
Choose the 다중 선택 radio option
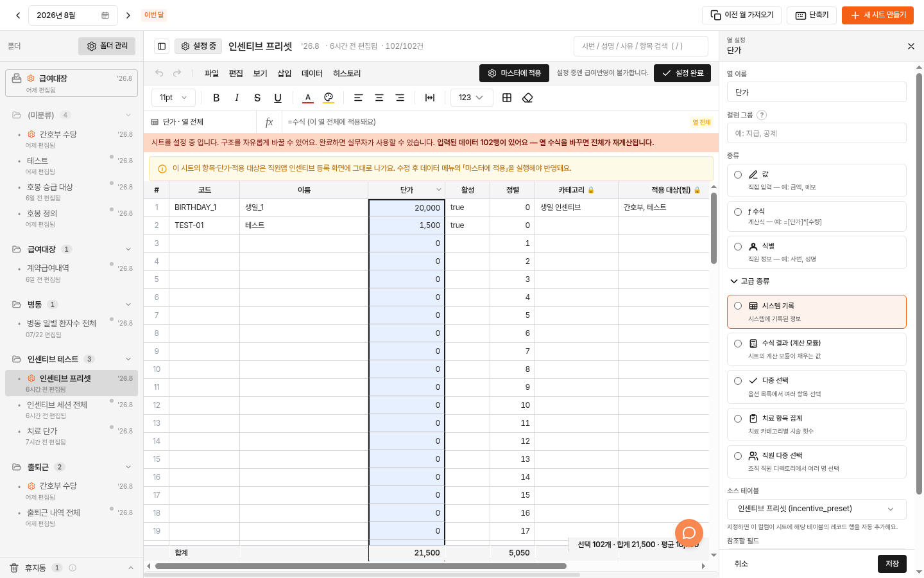coord(738,381)
